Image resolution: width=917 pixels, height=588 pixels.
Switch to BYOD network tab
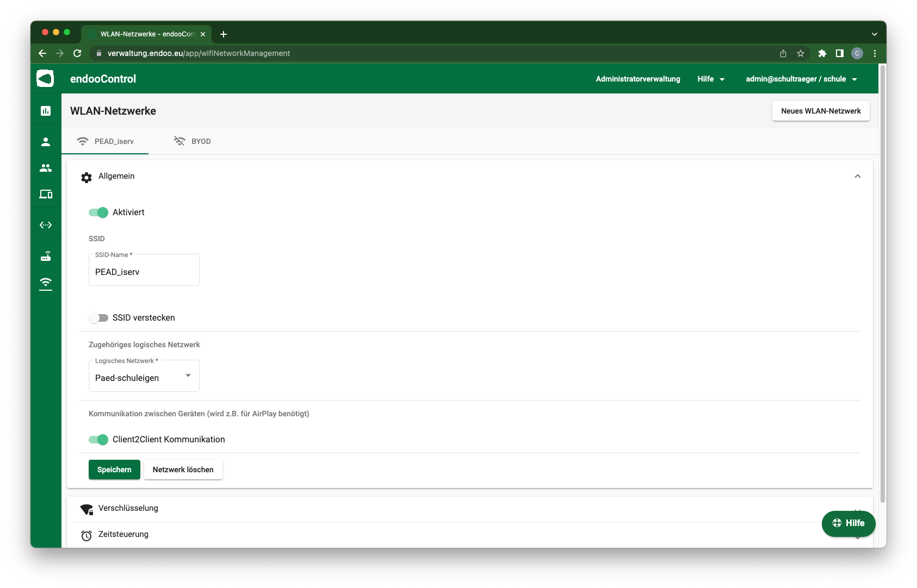[x=193, y=141]
